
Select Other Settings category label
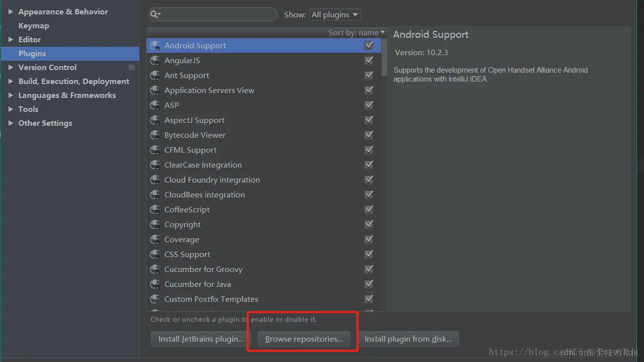click(45, 123)
